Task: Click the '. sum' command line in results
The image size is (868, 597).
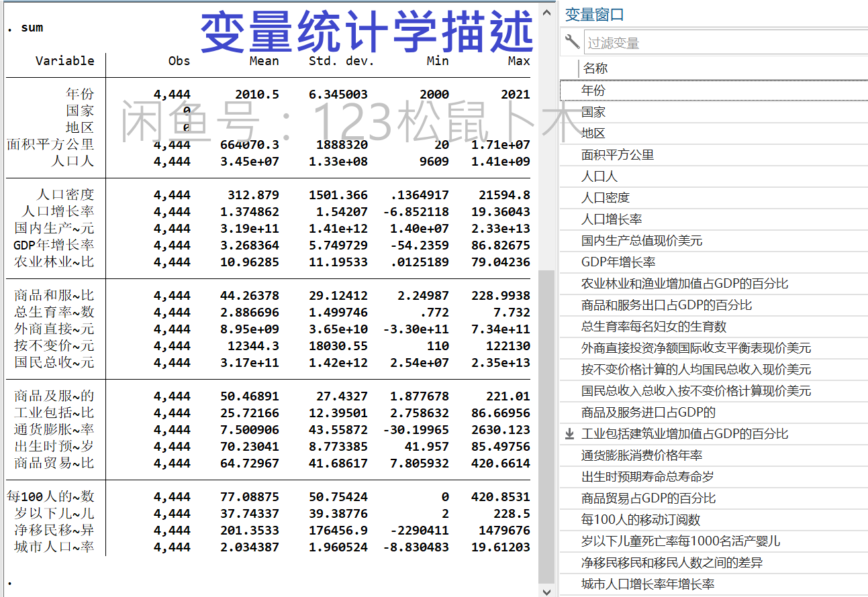Action: 25,28
